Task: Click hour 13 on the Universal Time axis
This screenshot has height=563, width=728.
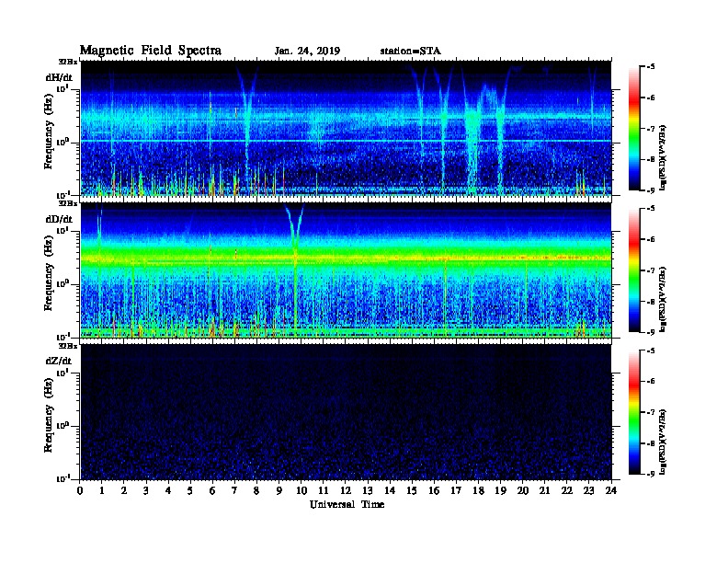Action: (x=368, y=491)
